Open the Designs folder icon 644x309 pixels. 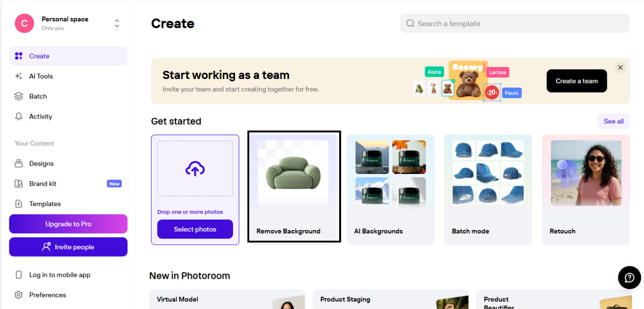[x=19, y=163]
